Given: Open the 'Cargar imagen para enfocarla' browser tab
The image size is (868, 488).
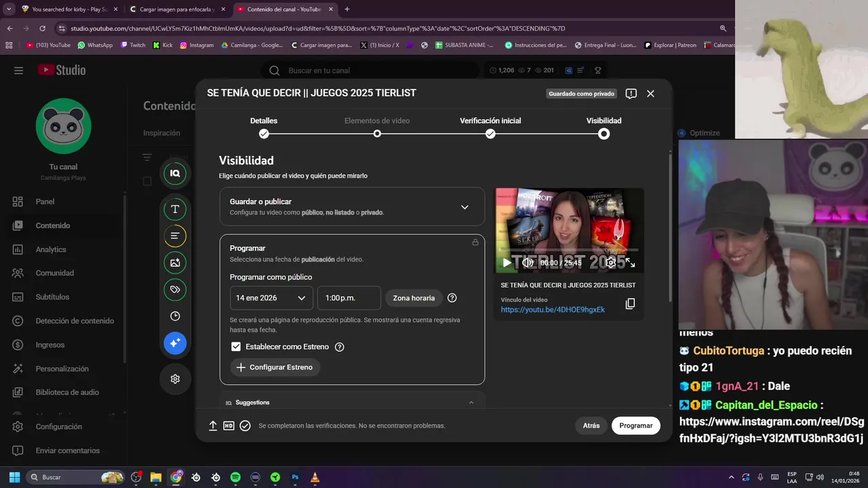Looking at the screenshot, I should [x=178, y=9].
